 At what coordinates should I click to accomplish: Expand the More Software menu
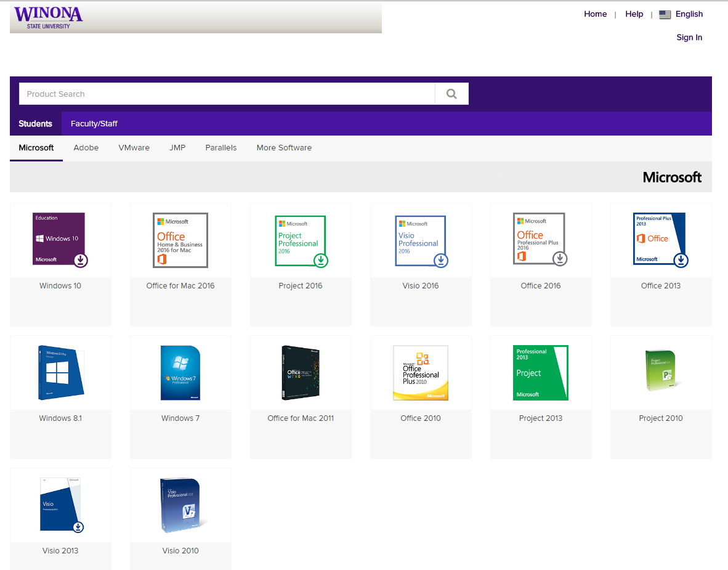coord(284,148)
